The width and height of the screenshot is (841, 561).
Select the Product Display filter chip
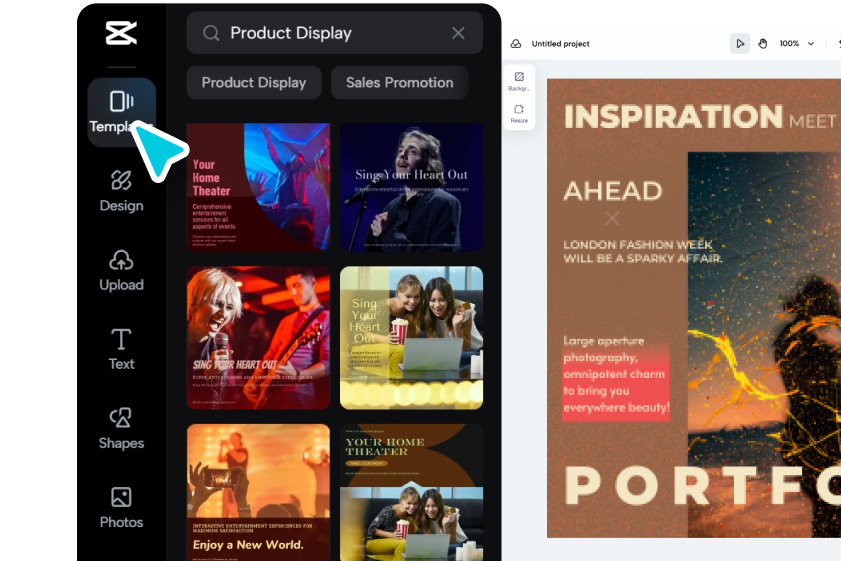coord(254,83)
